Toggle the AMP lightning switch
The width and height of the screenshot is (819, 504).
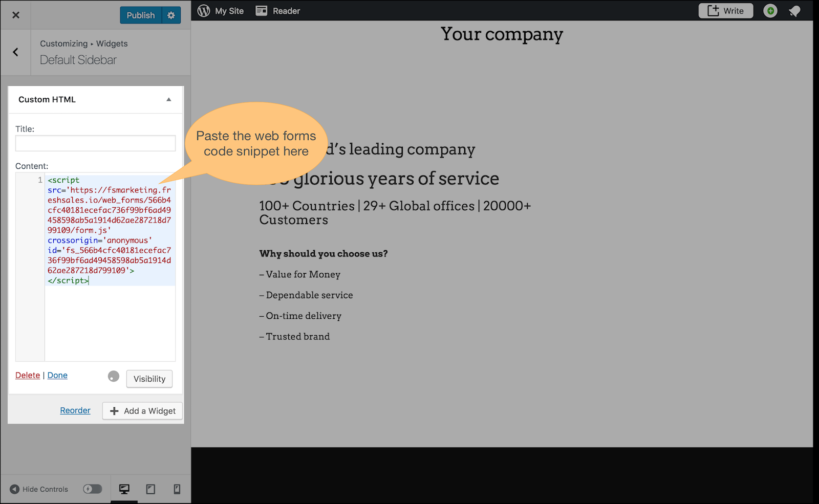(93, 489)
